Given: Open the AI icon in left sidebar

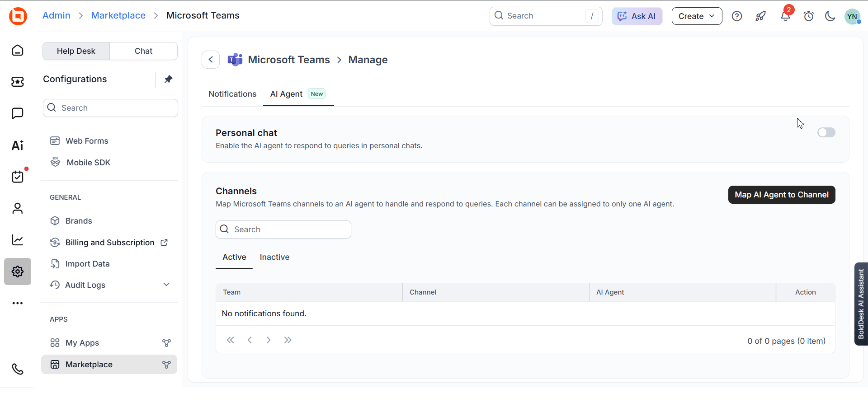Looking at the screenshot, I should [18, 145].
